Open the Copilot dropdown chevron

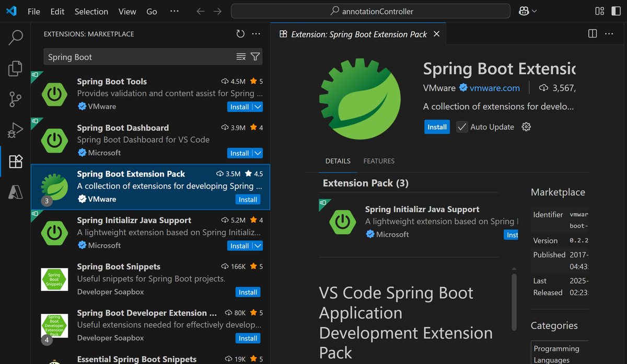pyautogui.click(x=535, y=11)
